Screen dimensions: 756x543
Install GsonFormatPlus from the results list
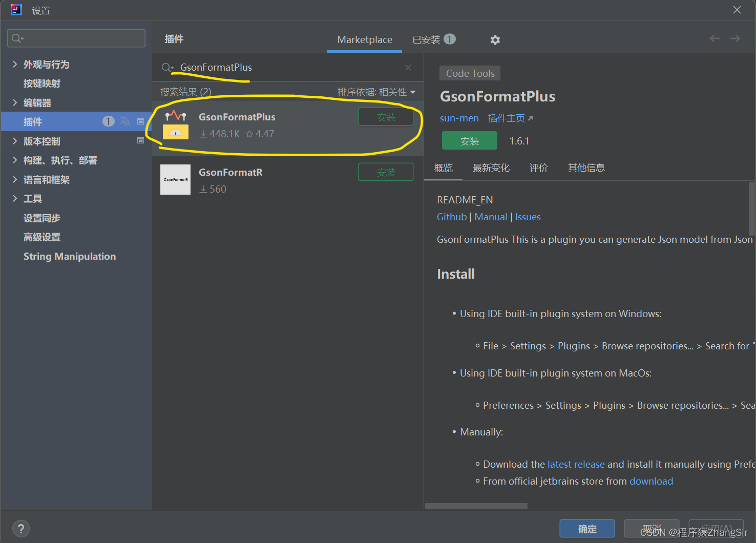386,117
